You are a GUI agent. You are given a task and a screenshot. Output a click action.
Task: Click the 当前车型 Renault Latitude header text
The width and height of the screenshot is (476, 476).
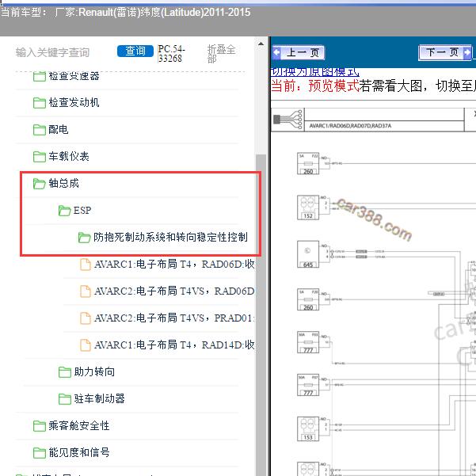point(125,13)
